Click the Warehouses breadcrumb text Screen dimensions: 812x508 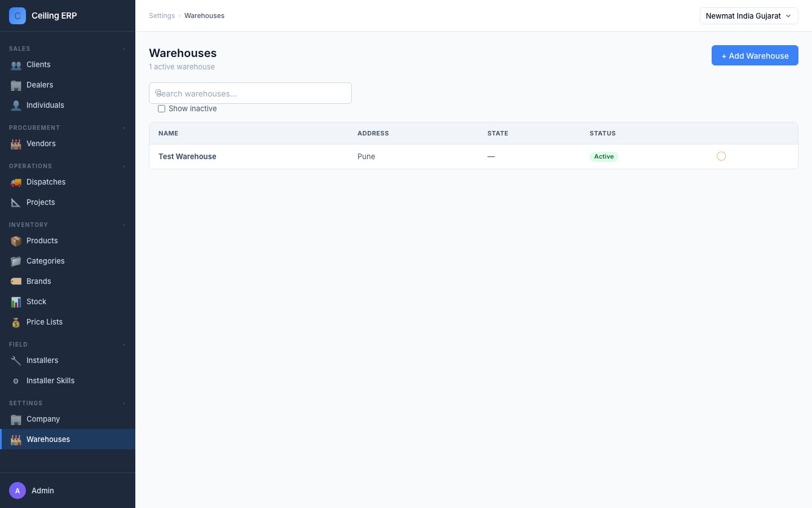click(x=204, y=16)
